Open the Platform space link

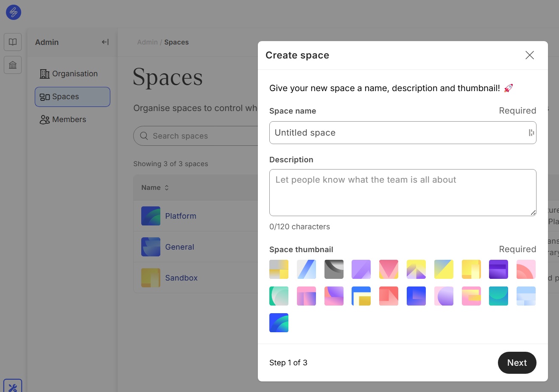tap(181, 216)
